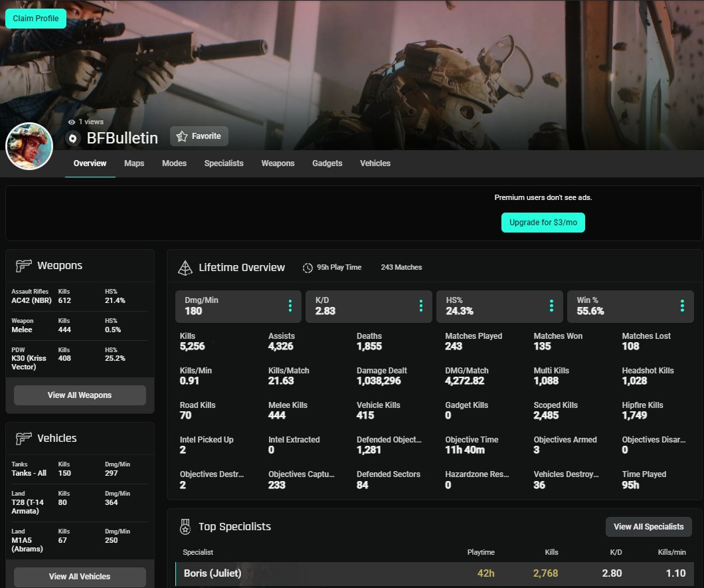Image resolution: width=704 pixels, height=588 pixels.
Task: Click the Vehicles panel icon
Action: coord(23,438)
